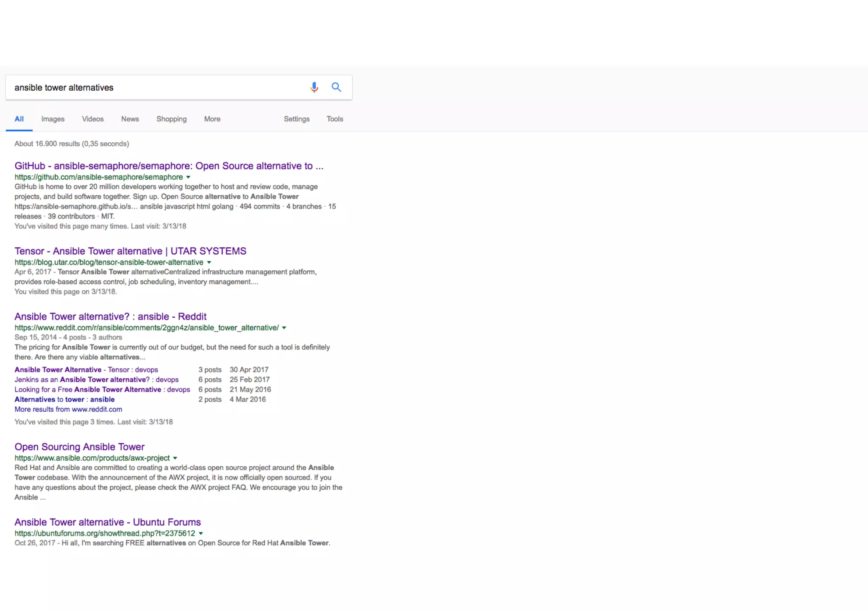Open the More search categories menu
The height and width of the screenshot is (613, 868).
pyautogui.click(x=212, y=119)
